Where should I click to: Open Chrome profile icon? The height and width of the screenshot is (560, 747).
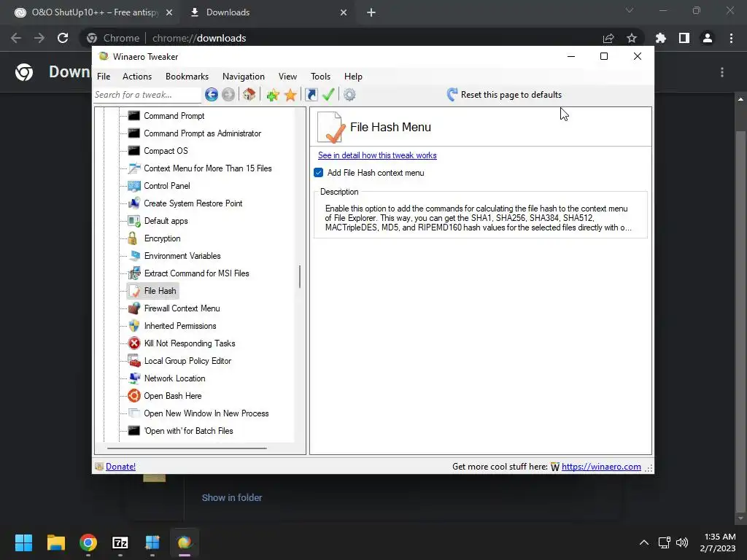tap(708, 38)
